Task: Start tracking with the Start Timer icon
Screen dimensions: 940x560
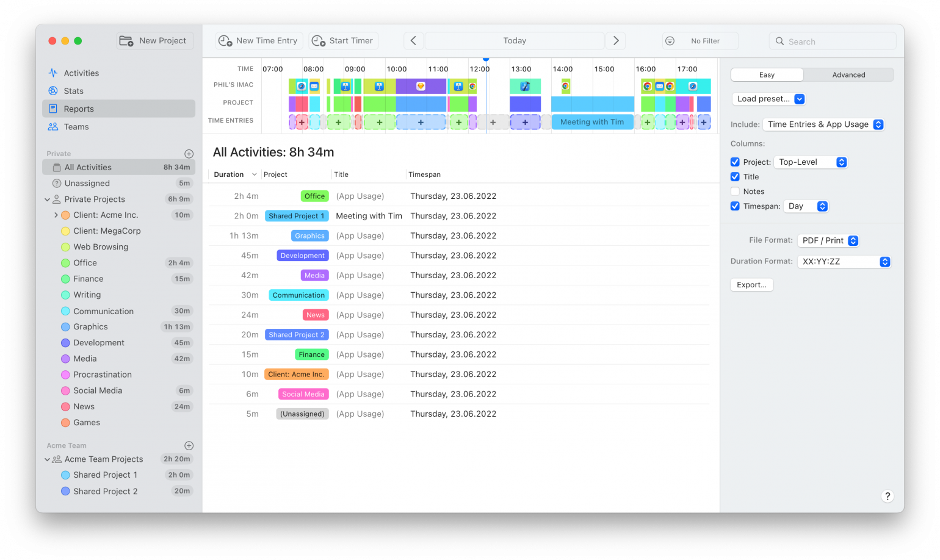Action: click(318, 40)
